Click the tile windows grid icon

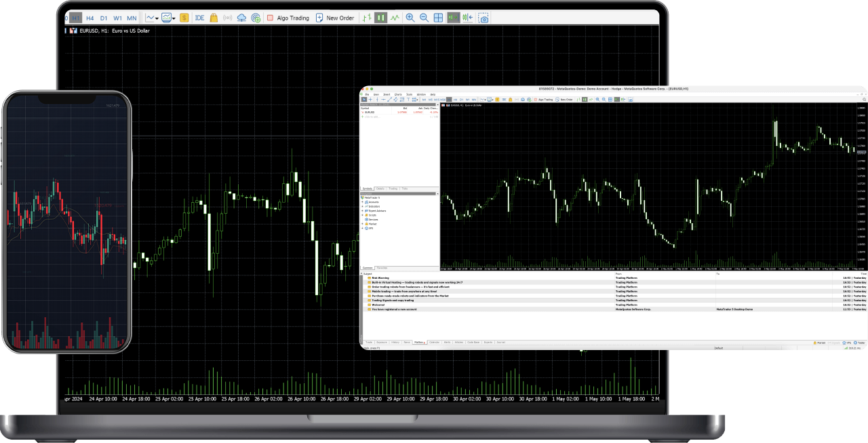[x=439, y=18]
